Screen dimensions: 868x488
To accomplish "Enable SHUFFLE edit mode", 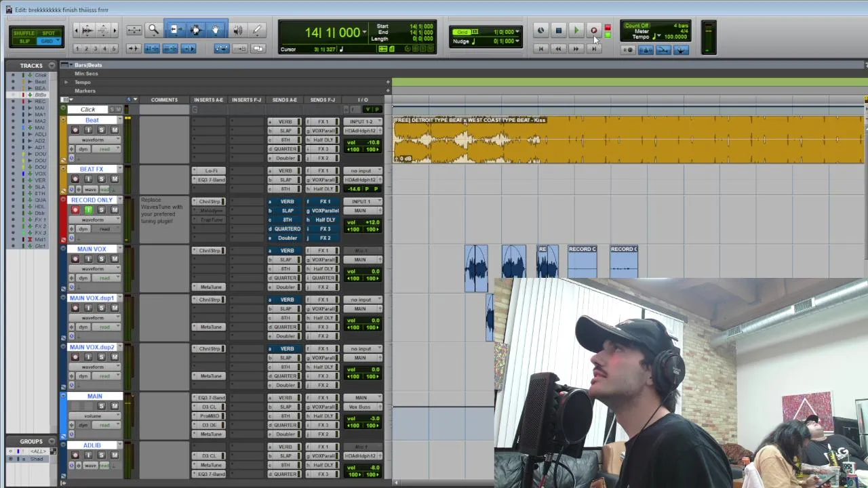I will pos(24,33).
